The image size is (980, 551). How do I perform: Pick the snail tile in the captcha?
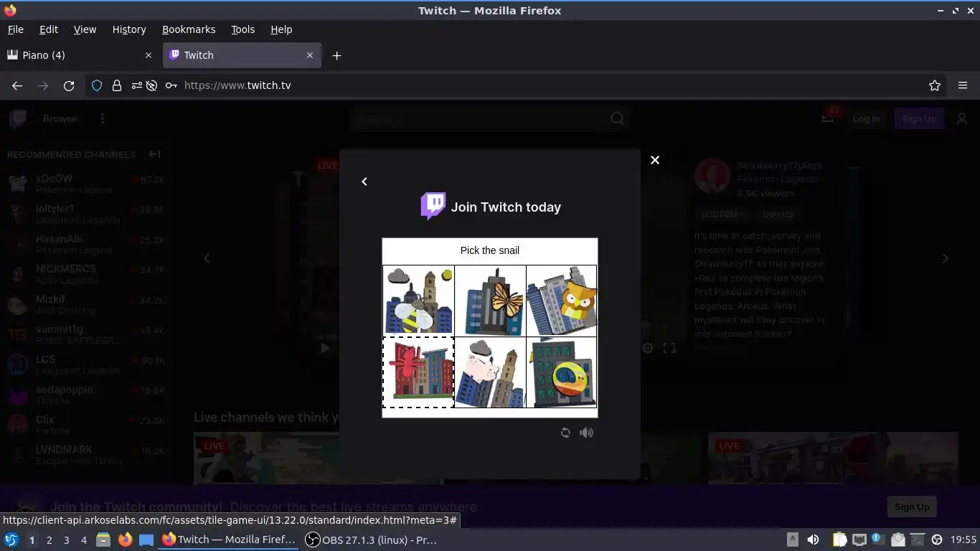click(561, 372)
